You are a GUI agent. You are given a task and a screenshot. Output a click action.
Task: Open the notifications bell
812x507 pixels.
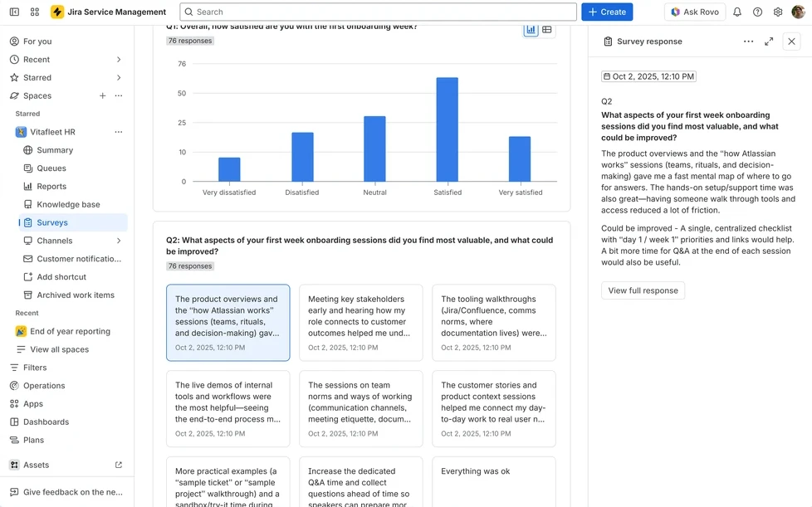click(736, 11)
